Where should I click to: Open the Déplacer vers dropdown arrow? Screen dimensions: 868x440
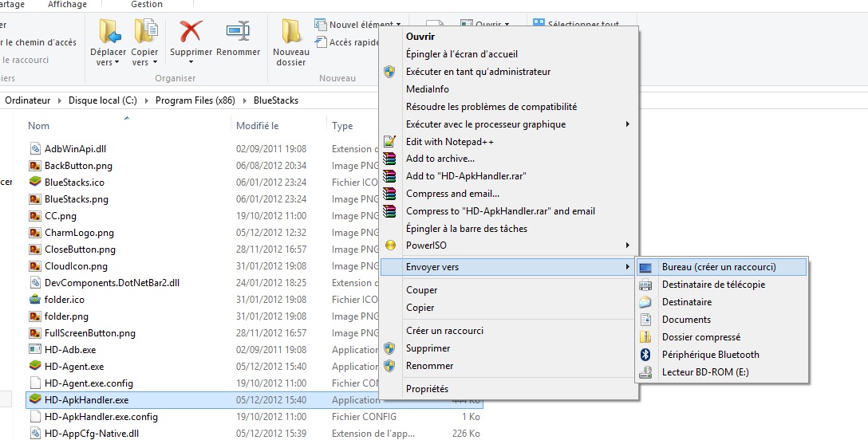(x=117, y=63)
